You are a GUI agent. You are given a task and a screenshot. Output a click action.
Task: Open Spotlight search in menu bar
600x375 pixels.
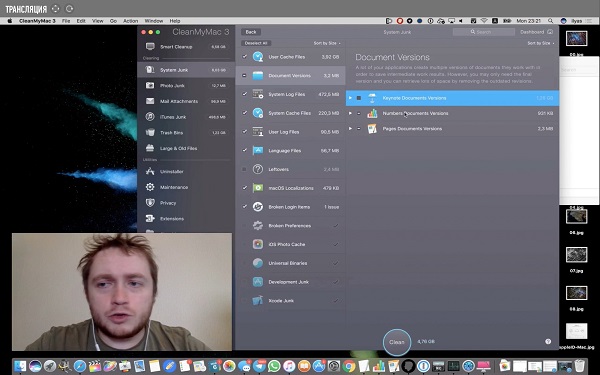[x=550, y=21]
